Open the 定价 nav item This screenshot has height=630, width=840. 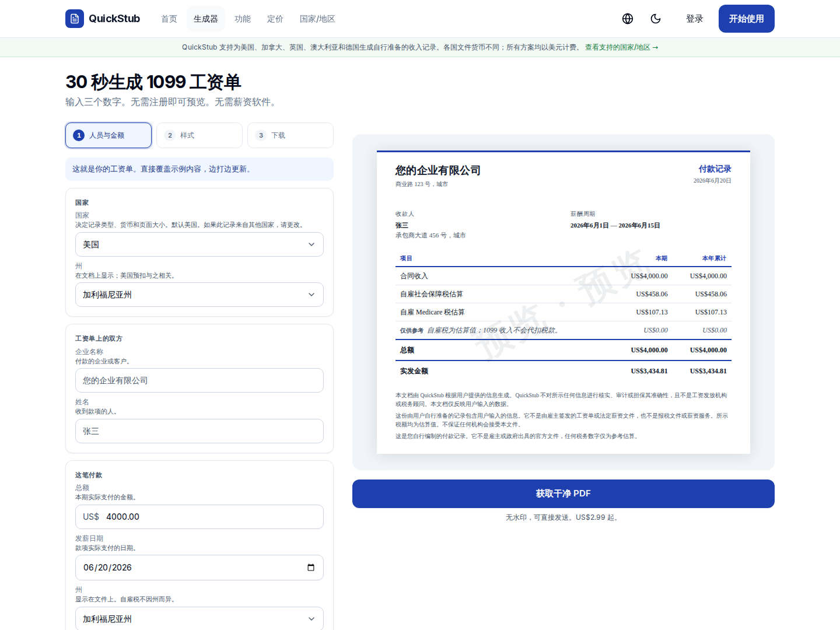[x=275, y=19]
